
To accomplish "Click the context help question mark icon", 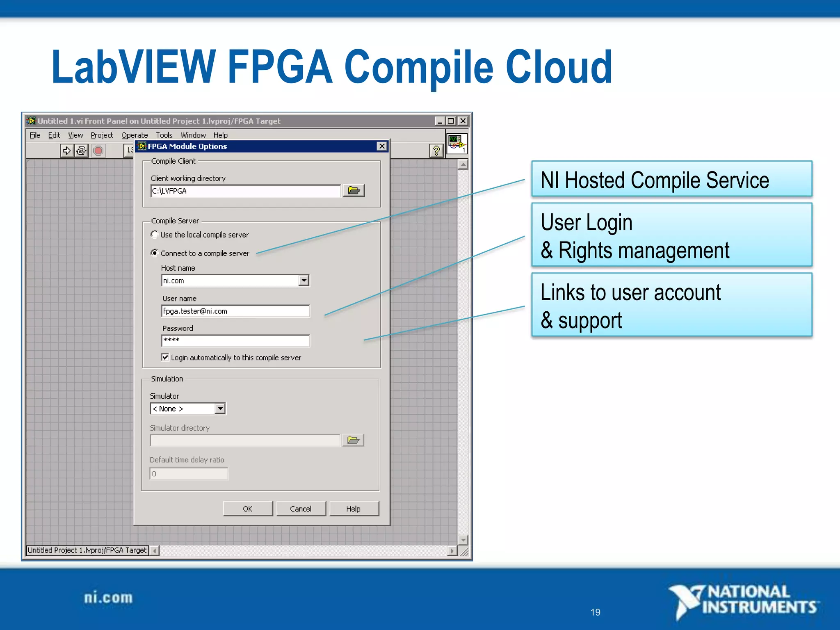I will pos(436,151).
